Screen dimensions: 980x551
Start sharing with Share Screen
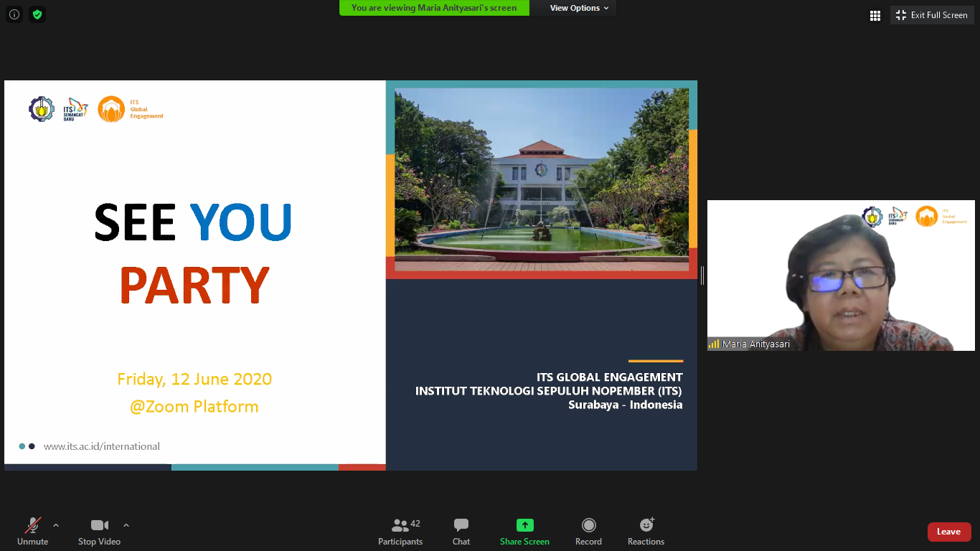point(524,532)
